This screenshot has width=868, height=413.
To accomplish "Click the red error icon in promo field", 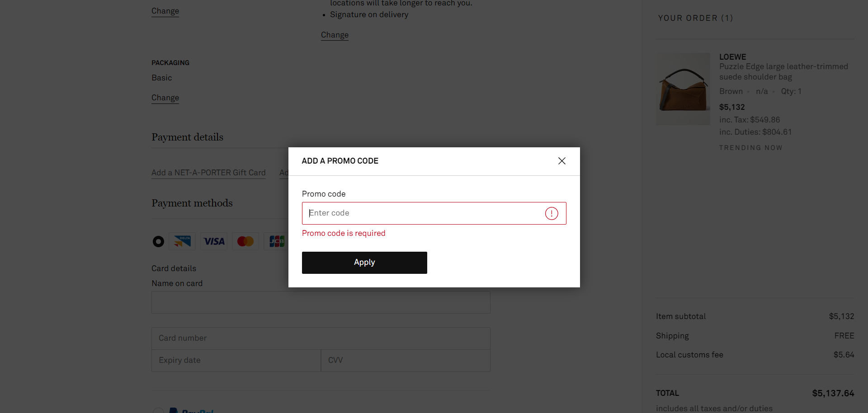I will click(552, 213).
